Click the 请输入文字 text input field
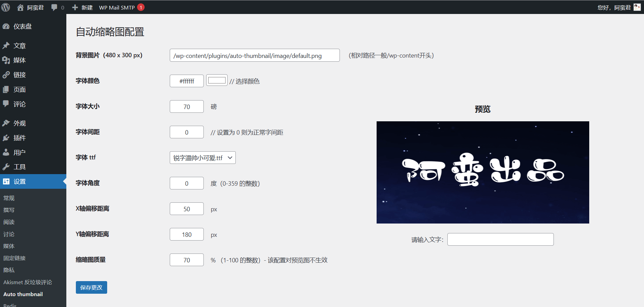 [500, 239]
